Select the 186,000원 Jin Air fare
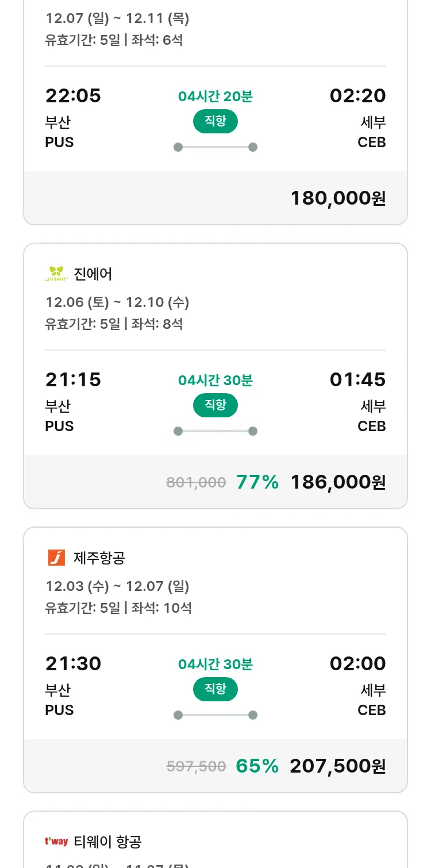 tap(338, 482)
